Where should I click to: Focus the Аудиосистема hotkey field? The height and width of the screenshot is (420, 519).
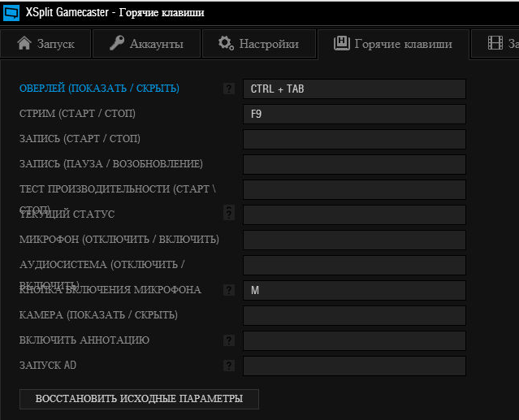click(x=354, y=265)
